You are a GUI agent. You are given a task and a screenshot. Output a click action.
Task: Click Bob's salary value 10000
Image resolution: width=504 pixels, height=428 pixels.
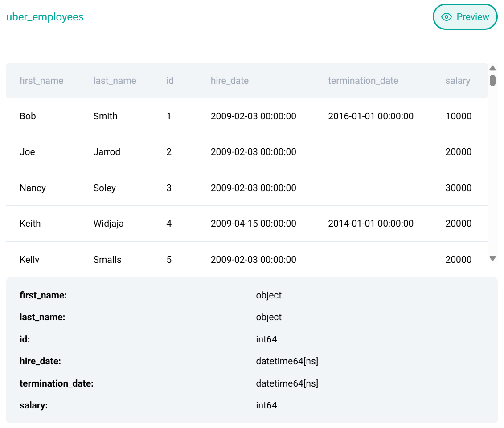tap(459, 116)
